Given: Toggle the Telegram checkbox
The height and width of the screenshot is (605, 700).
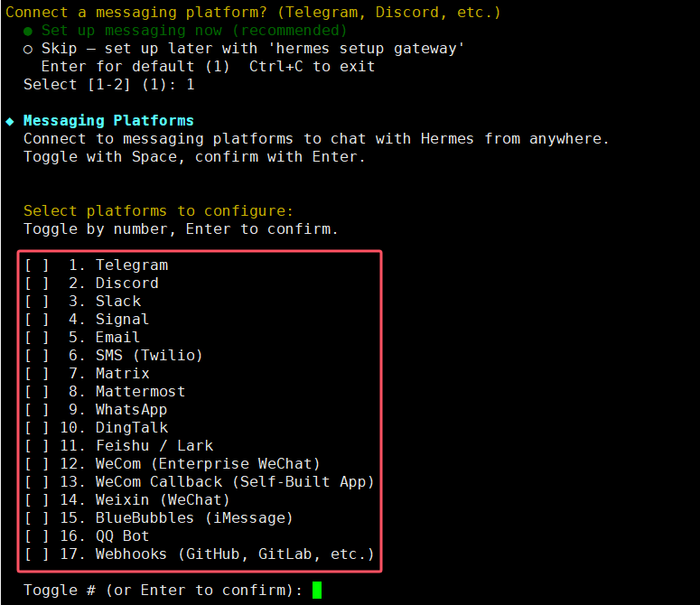Looking at the screenshot, I should [37, 265].
